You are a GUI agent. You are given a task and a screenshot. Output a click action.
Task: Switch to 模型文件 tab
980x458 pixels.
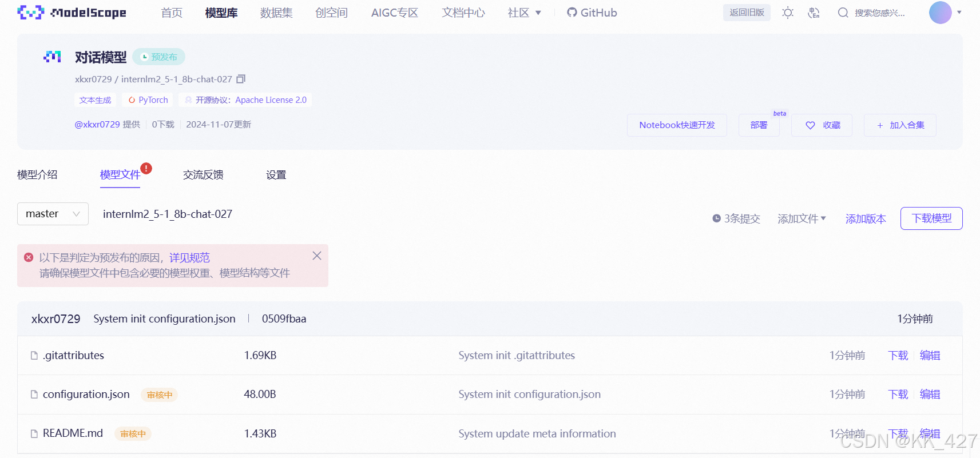120,175
